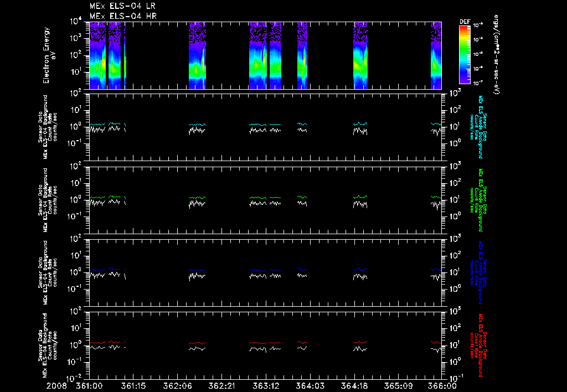This screenshot has height=392, width=567.
Task: Click the cyan right-side axis label
Action: pyautogui.click(x=478, y=127)
